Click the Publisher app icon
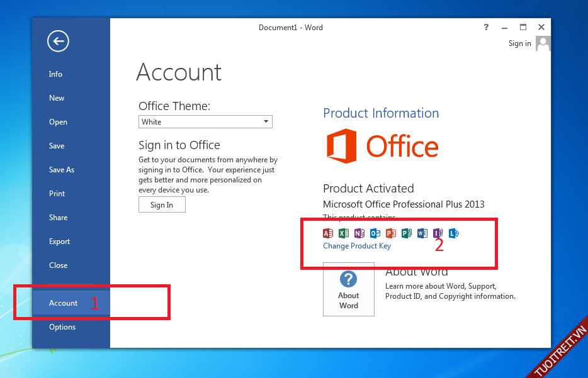Image resolution: width=588 pixels, height=378 pixels. pyautogui.click(x=406, y=233)
